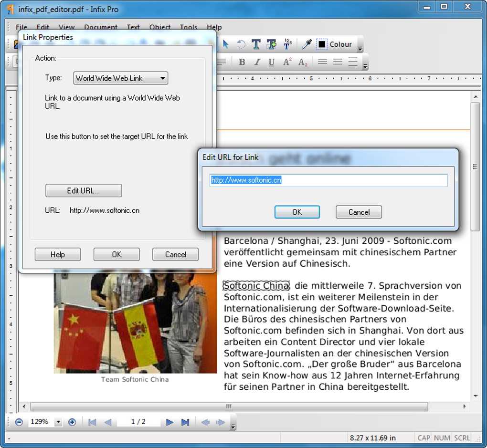
Task: Cancel the Link Properties dialog
Action: (176, 254)
